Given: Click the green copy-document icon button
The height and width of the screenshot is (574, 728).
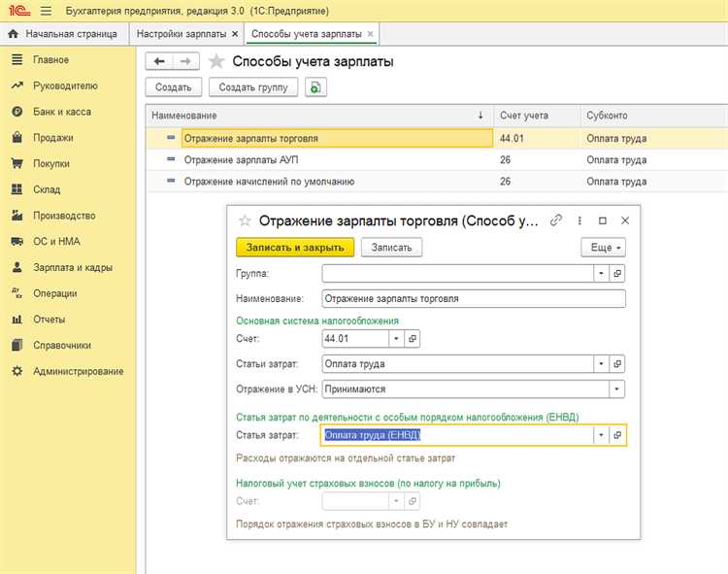Looking at the screenshot, I should 315,87.
